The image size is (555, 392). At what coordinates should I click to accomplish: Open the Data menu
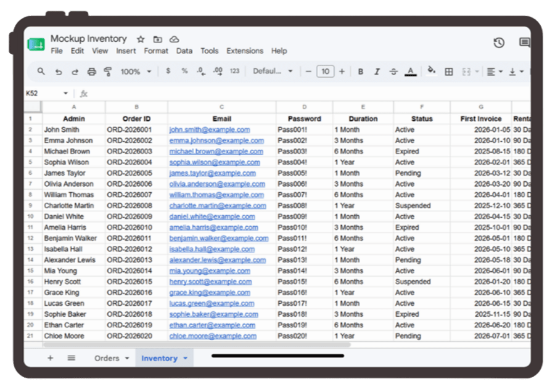(x=184, y=51)
